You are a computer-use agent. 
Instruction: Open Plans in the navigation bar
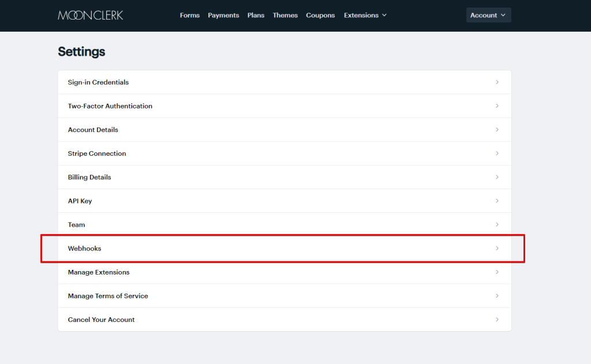(x=256, y=16)
